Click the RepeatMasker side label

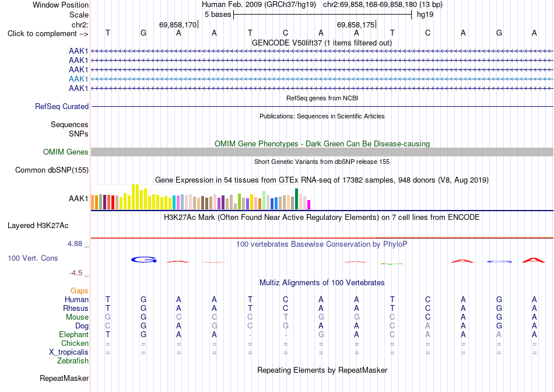pos(64,378)
